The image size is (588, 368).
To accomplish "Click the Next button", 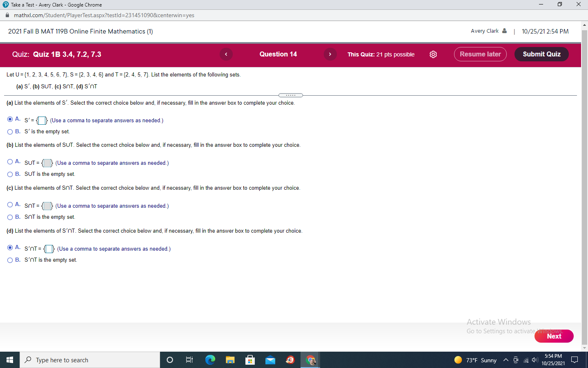I will (x=554, y=336).
